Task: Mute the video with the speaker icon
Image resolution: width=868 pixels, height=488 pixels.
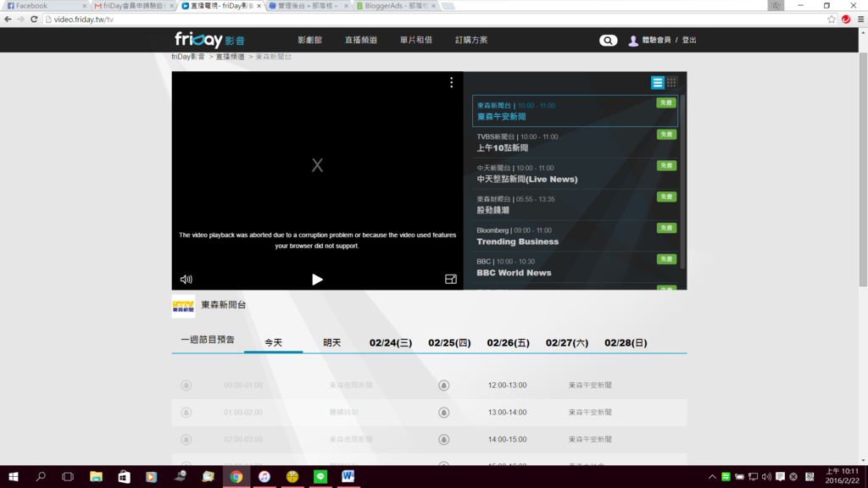Action: 186,280
